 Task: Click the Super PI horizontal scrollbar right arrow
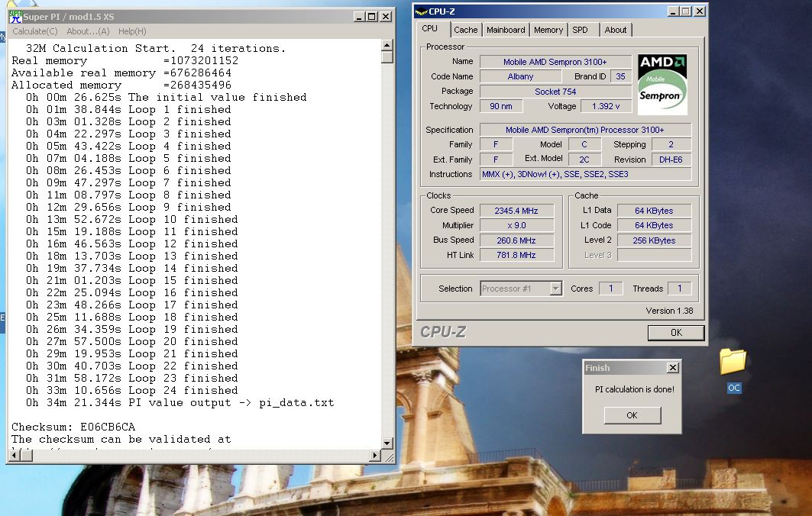click(x=375, y=456)
